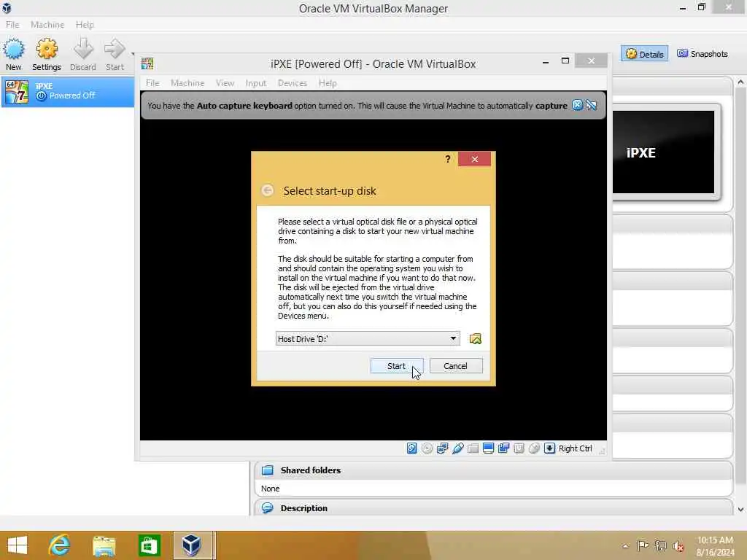The height and width of the screenshot is (560, 747).
Task: Click the network tray icon
Action: (x=660, y=545)
